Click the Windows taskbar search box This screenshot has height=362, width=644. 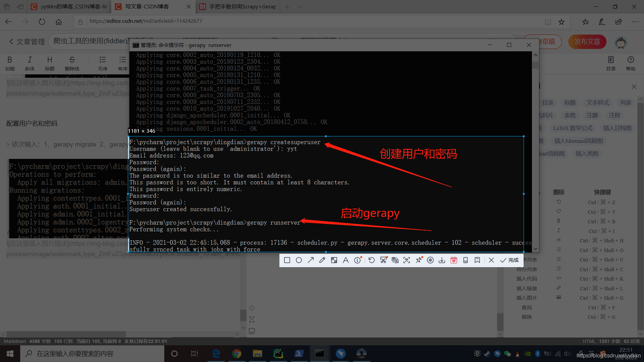(x=92, y=354)
